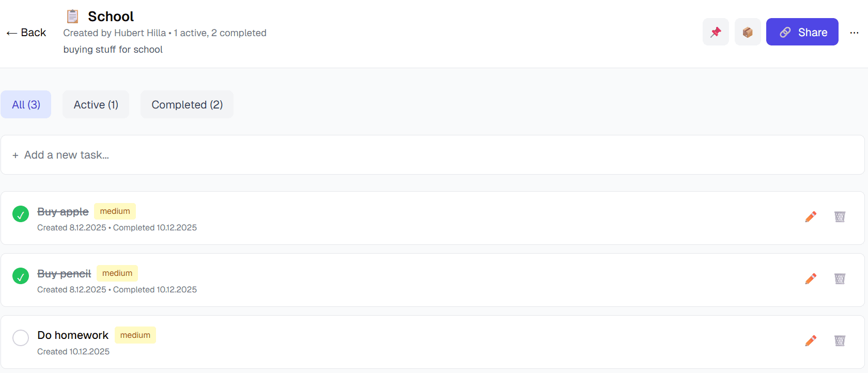Edit the Buy apple task
868x373 pixels.
tap(811, 217)
